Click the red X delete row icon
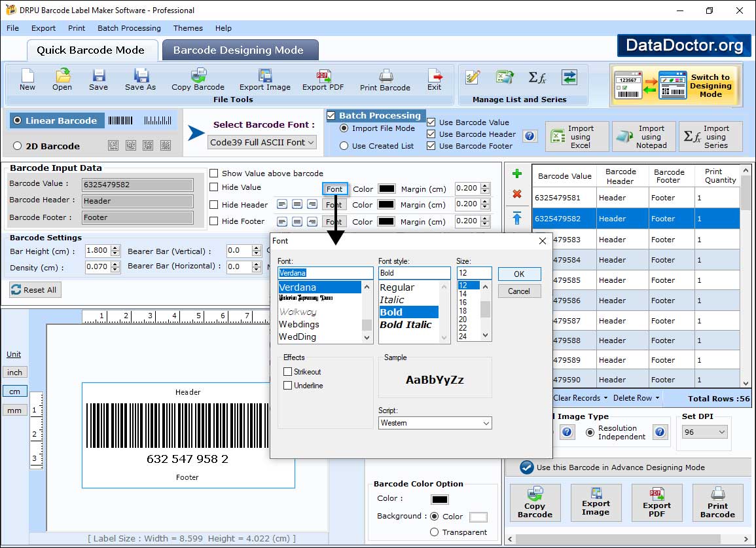The height and width of the screenshot is (548, 756). [517, 194]
